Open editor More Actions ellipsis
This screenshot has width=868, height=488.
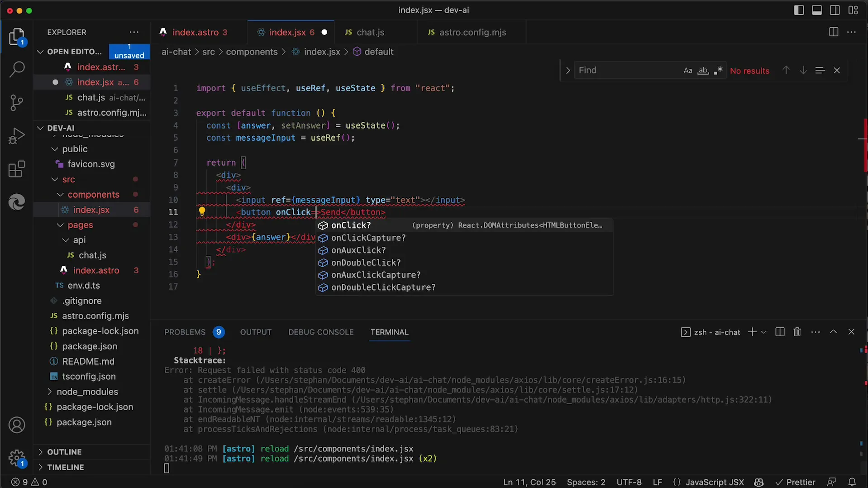point(851,32)
